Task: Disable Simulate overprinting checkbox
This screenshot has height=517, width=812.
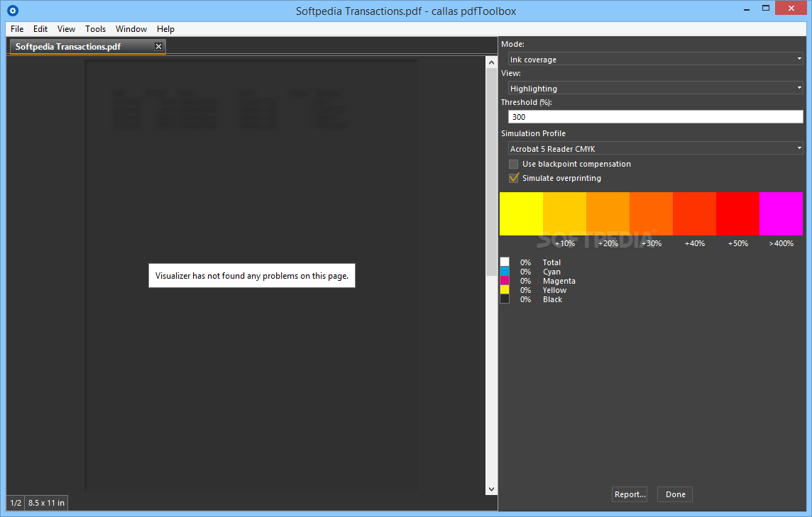Action: pyautogui.click(x=514, y=178)
